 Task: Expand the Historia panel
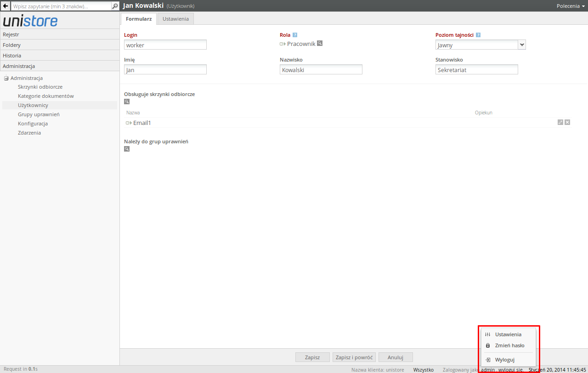point(60,56)
